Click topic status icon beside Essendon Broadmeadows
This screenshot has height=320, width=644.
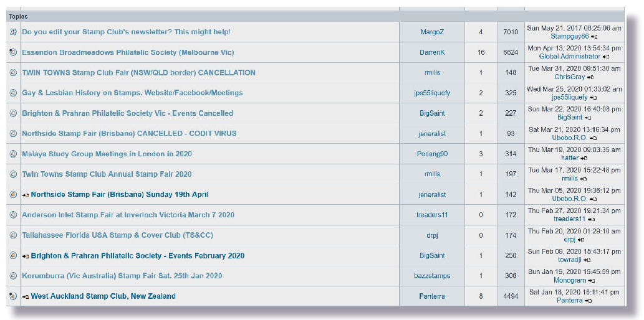[x=13, y=52]
